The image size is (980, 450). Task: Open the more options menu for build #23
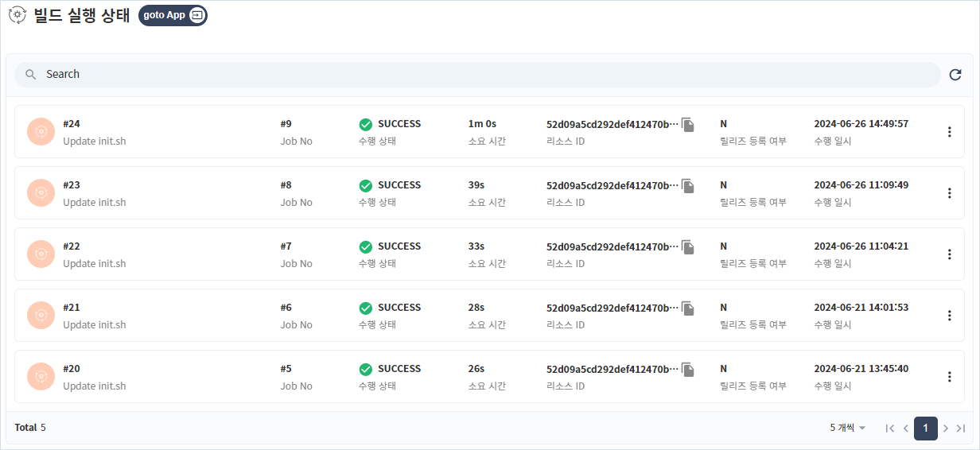949,193
